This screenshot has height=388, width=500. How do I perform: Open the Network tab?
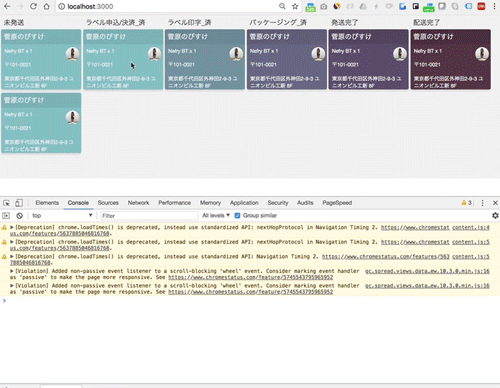click(138, 203)
